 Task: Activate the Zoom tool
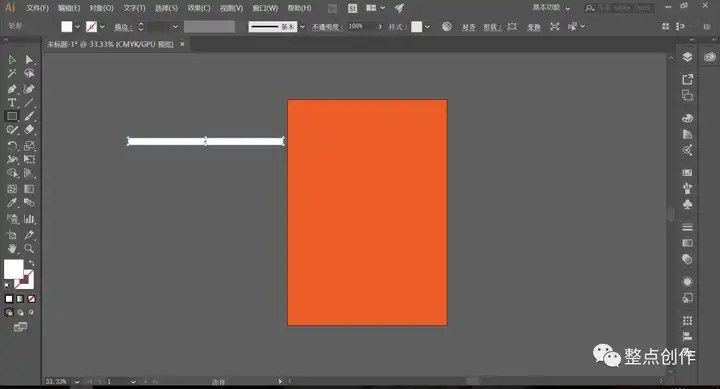coord(29,248)
